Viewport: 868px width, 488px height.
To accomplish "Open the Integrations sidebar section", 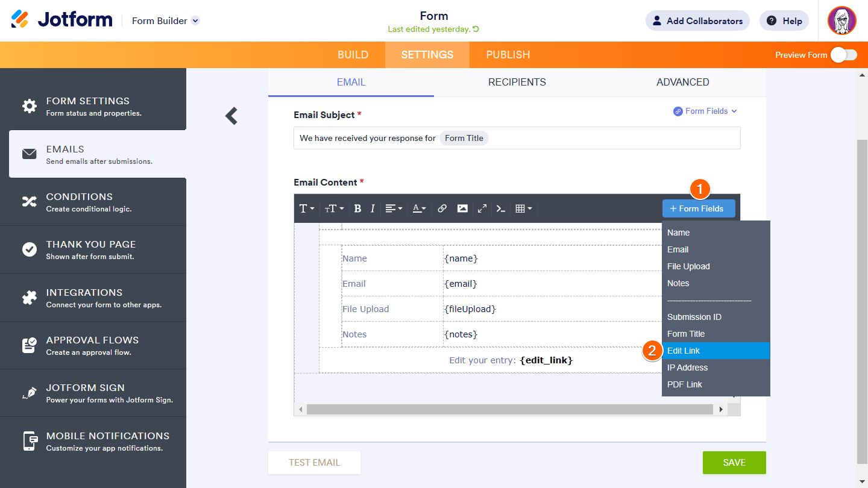I will coord(93,298).
